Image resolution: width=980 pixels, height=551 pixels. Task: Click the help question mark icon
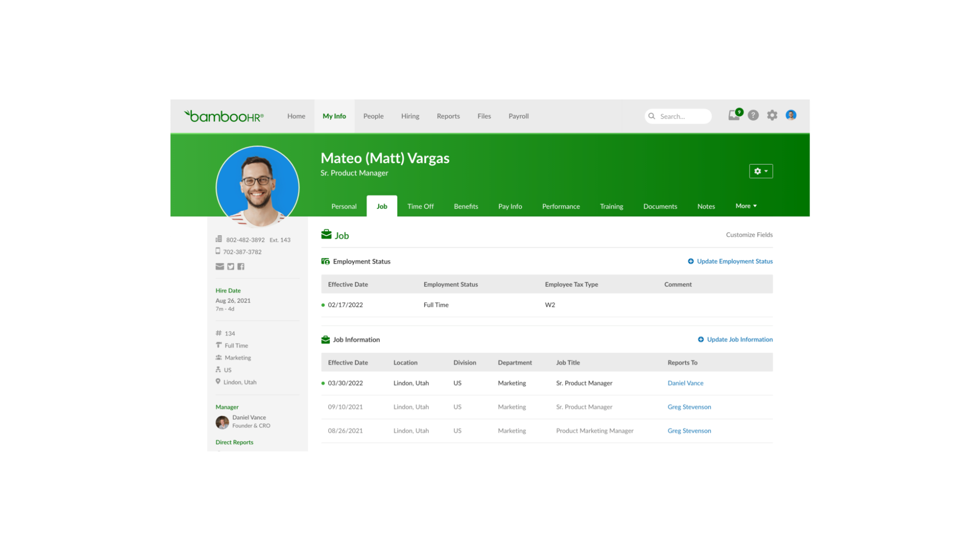pos(753,116)
